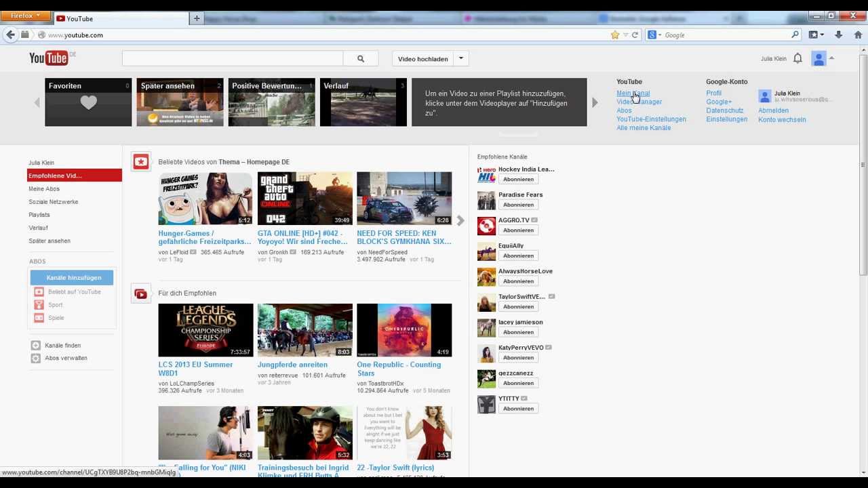
Task: Click the YouTube search field
Action: pyautogui.click(x=233, y=59)
